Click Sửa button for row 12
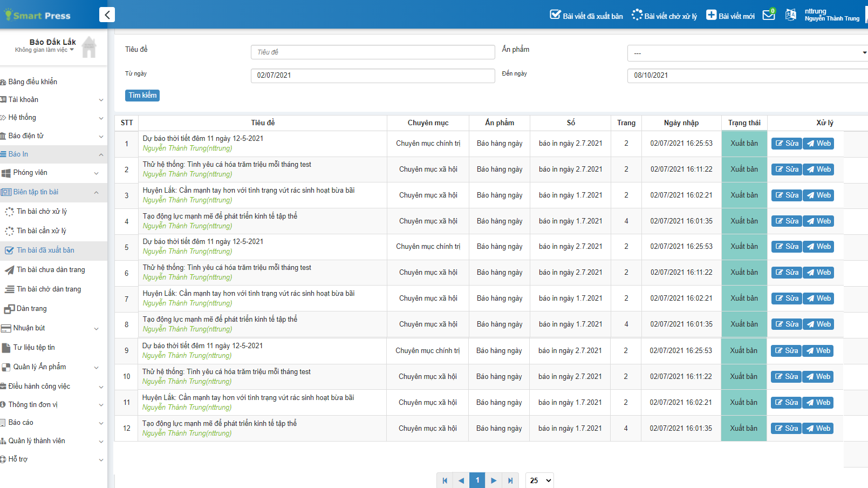Viewport: 868px width, 488px height. pos(786,429)
